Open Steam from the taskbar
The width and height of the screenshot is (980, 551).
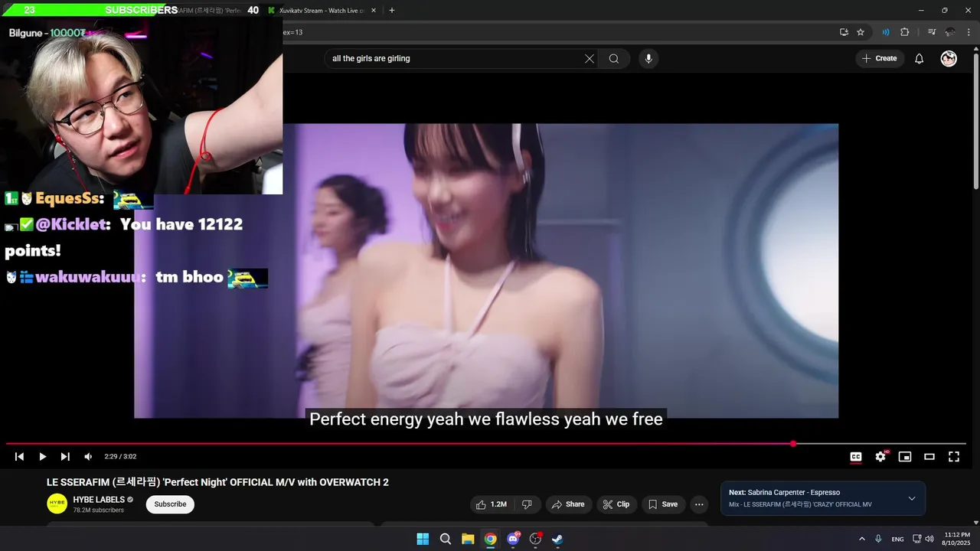(557, 539)
